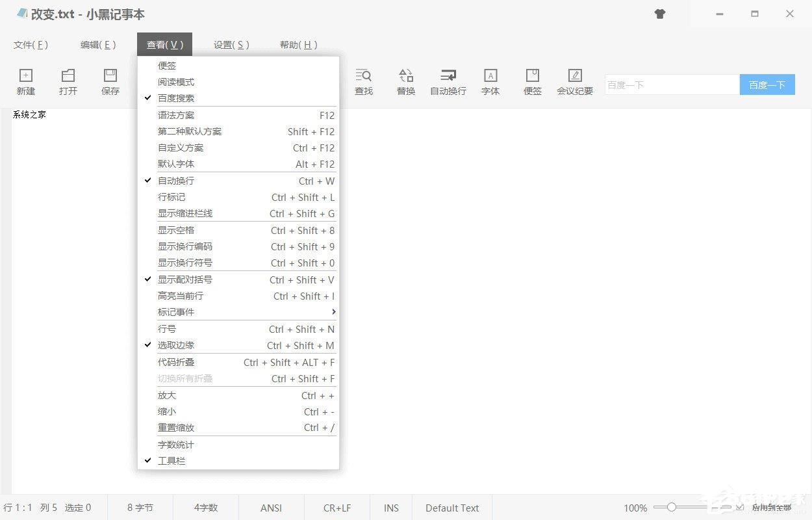This screenshot has height=520, width=812.
Task: Click the 新建 (New) toolbar icon
Action: pyautogui.click(x=26, y=75)
